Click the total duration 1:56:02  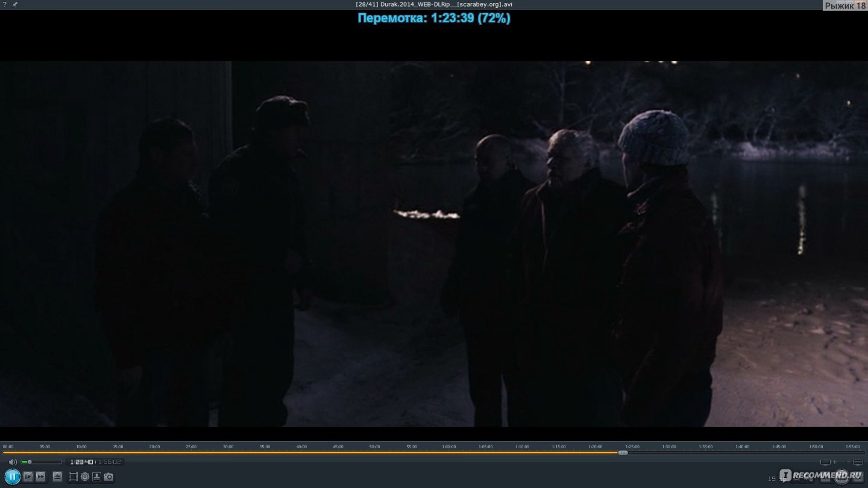[110, 462]
